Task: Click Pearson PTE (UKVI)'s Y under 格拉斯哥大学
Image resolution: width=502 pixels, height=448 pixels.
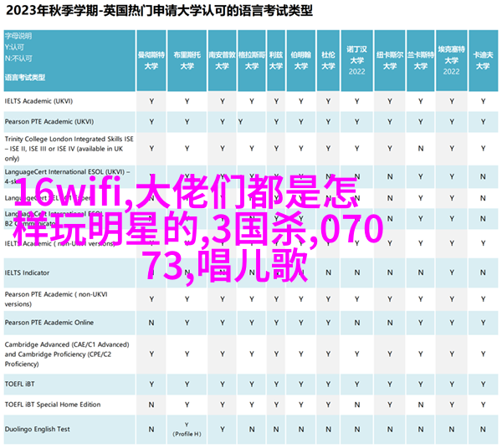Action: pos(240,122)
